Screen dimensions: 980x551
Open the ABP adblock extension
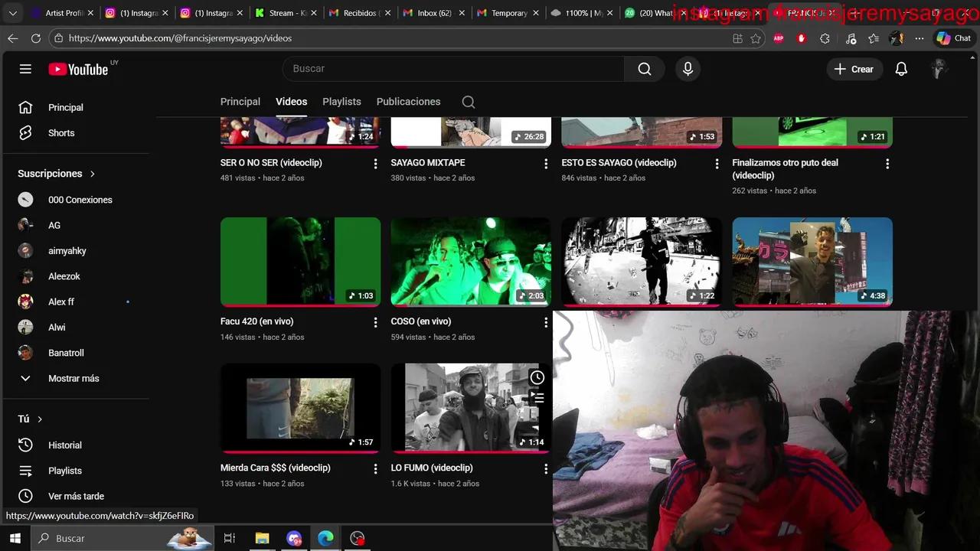(x=779, y=38)
